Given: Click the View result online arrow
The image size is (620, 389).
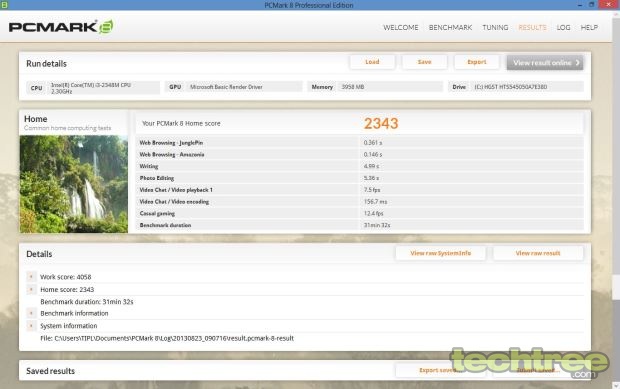Looking at the screenshot, I should tap(577, 62).
